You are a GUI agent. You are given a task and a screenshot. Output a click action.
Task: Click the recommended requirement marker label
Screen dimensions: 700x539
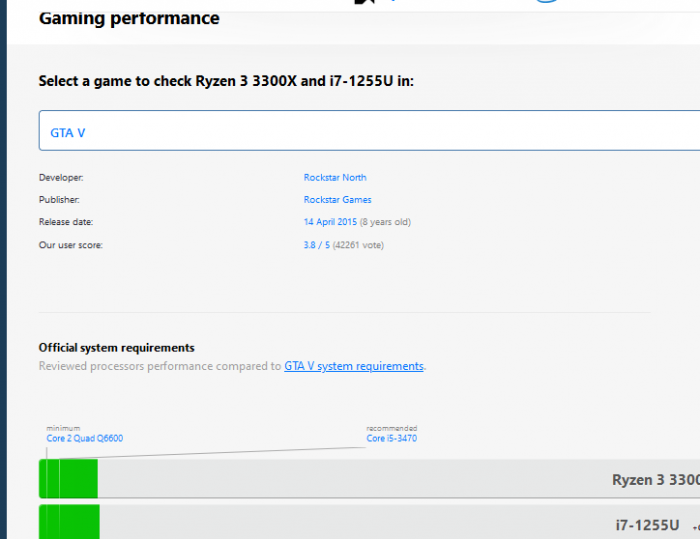391,428
